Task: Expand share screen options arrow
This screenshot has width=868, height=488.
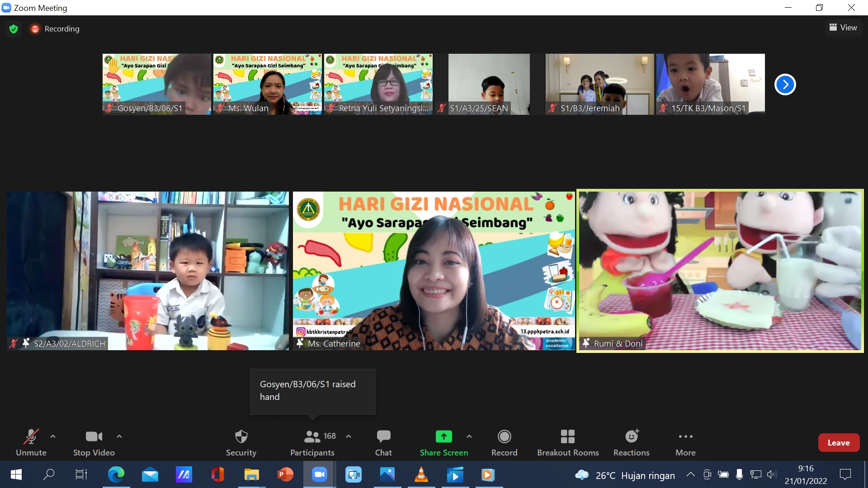Action: (469, 436)
